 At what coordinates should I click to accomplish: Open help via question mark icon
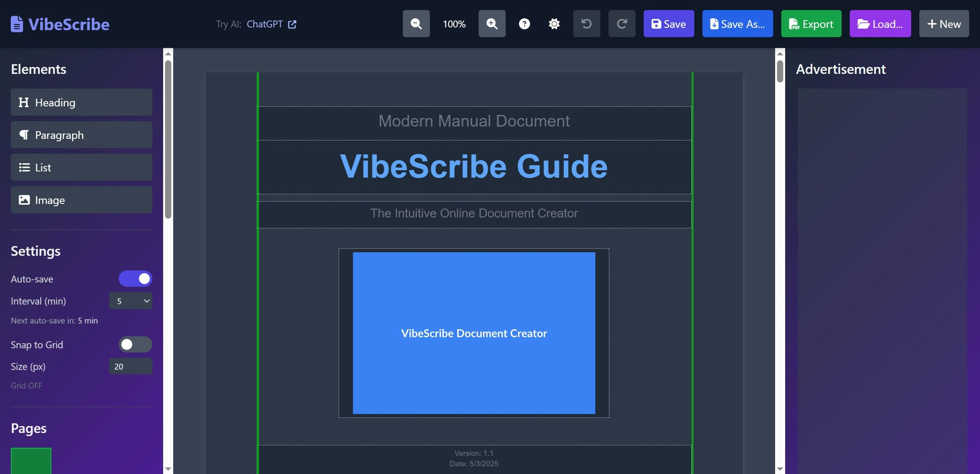click(524, 24)
